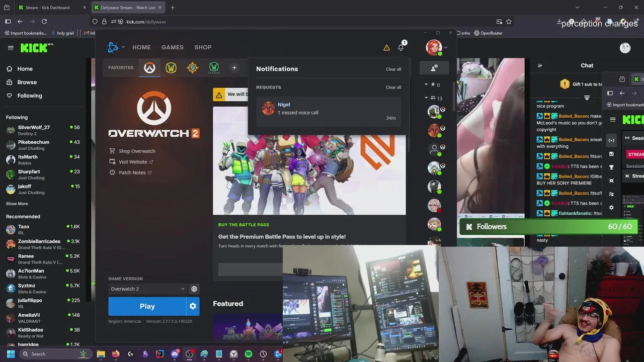This screenshot has height=362, width=644.
Task: Open Kick profile avatar menu
Action: [x=625, y=48]
